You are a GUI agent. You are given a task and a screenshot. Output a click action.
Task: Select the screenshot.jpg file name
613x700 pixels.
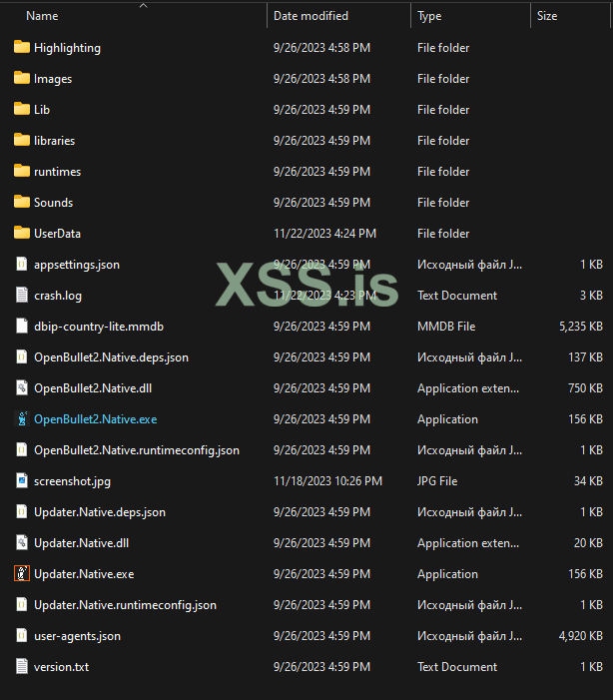click(72, 481)
